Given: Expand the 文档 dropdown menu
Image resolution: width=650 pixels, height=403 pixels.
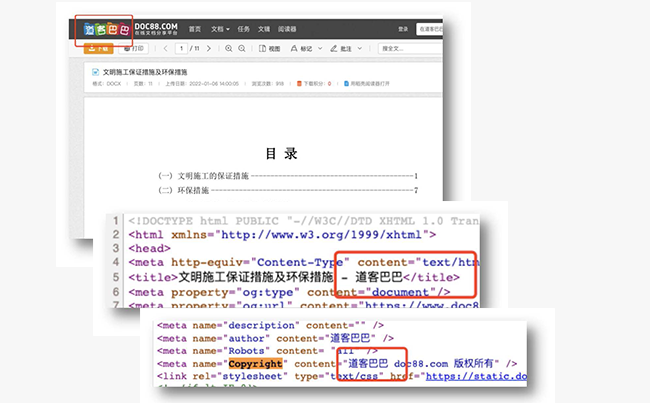Looking at the screenshot, I should tap(220, 29).
